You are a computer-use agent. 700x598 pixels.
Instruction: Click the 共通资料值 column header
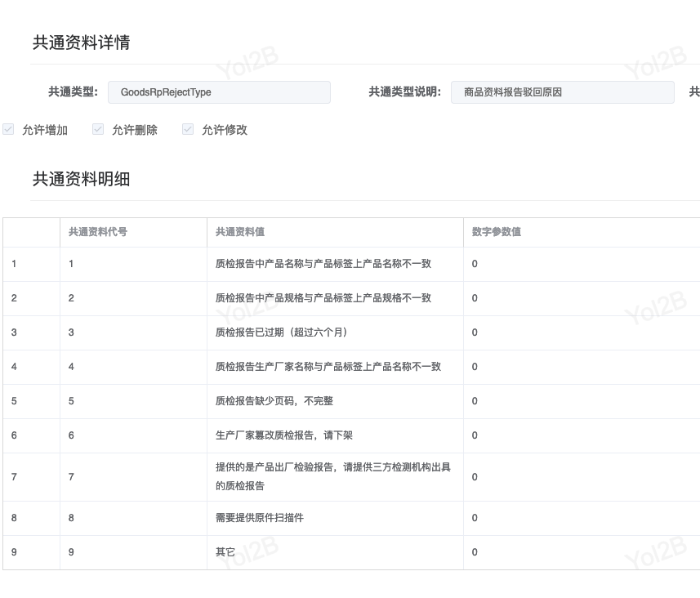click(x=240, y=232)
